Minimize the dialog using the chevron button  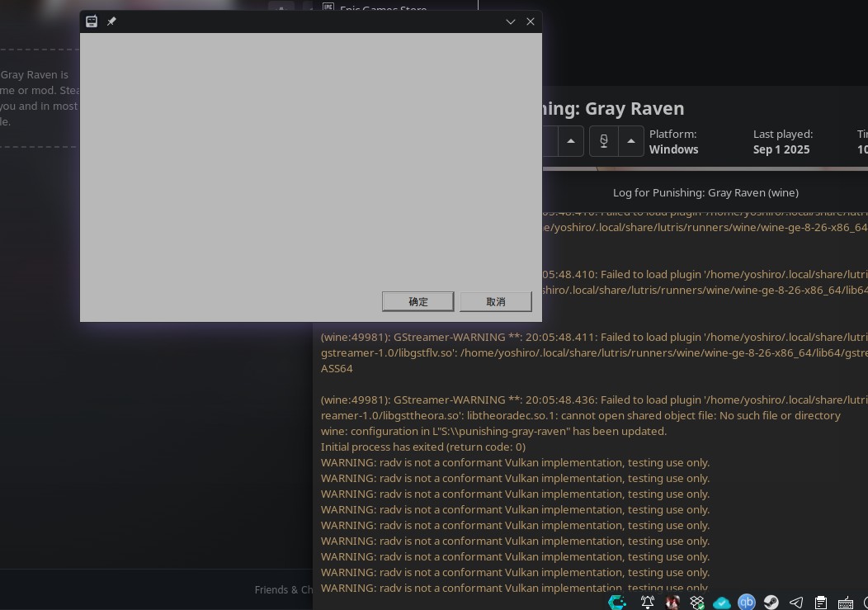click(x=511, y=21)
